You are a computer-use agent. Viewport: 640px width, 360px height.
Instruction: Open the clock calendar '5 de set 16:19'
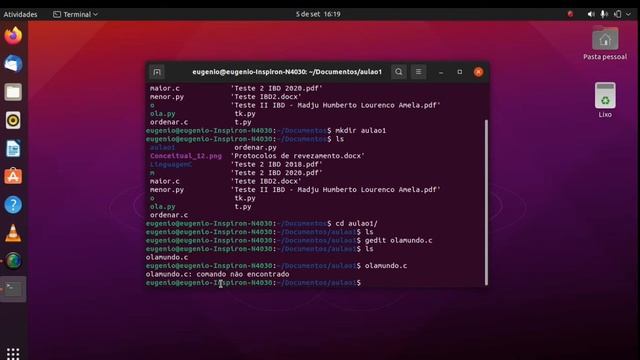[318, 14]
